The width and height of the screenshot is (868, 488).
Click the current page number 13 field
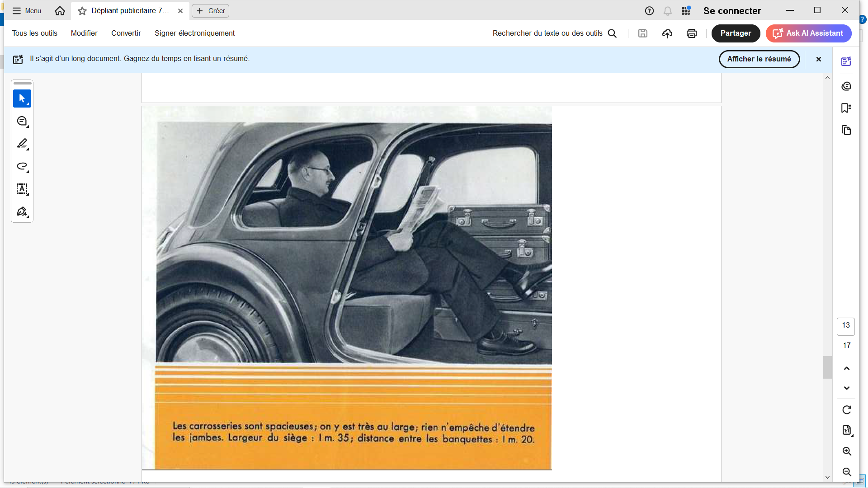846,326
